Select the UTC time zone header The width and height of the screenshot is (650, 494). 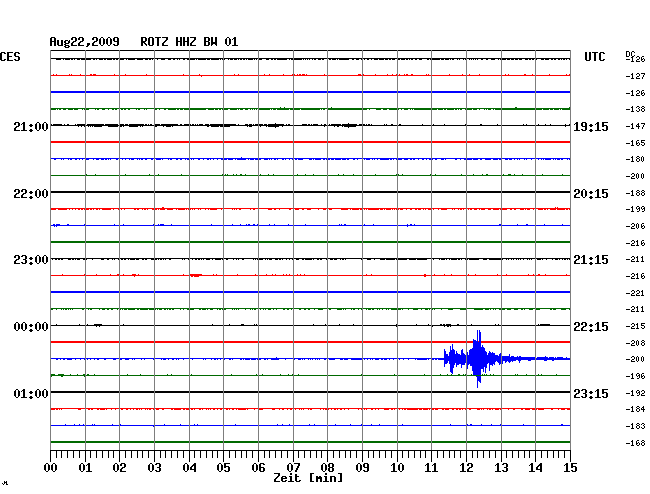coord(594,57)
